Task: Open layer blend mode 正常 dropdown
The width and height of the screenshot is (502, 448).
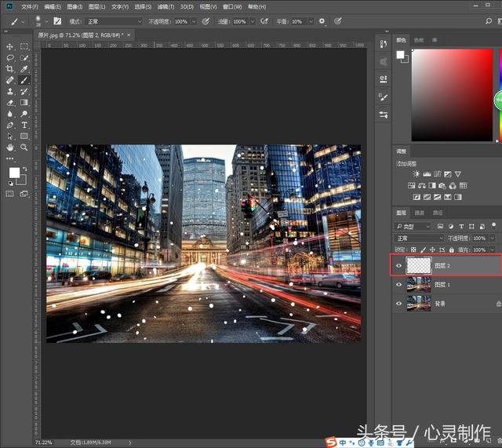Action: click(x=420, y=238)
